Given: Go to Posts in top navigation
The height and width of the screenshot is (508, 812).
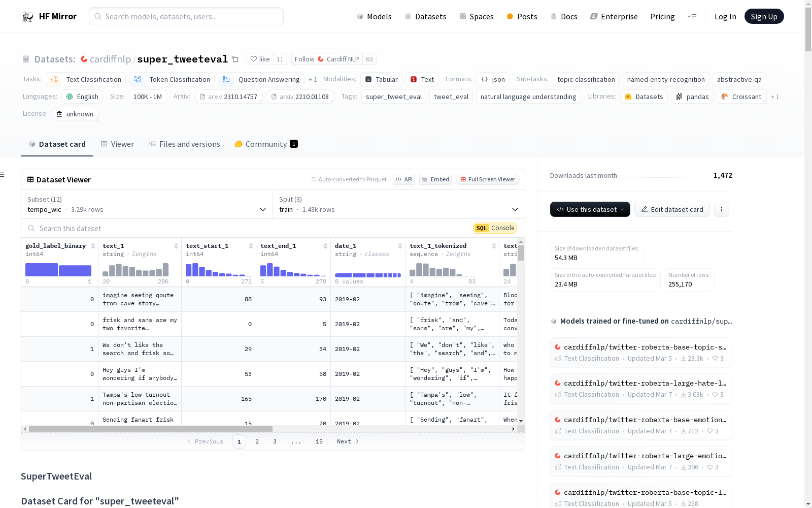Looking at the screenshot, I should click(522, 16).
